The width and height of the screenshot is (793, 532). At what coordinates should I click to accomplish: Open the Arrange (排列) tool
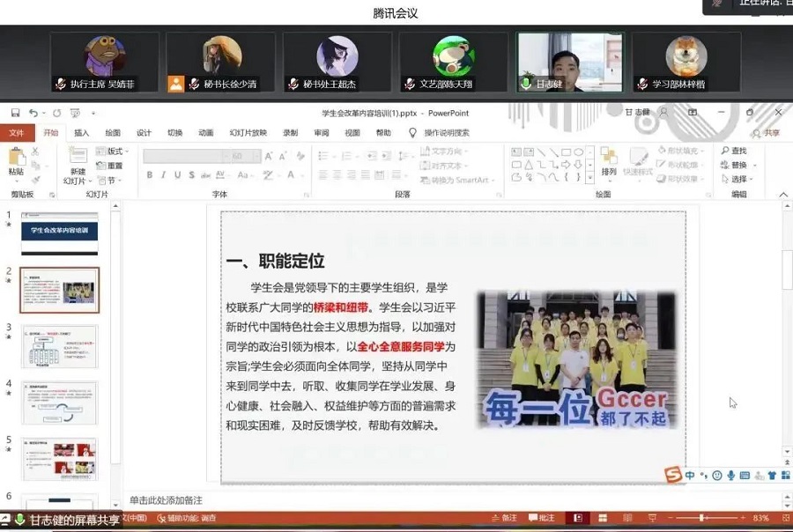click(x=609, y=160)
